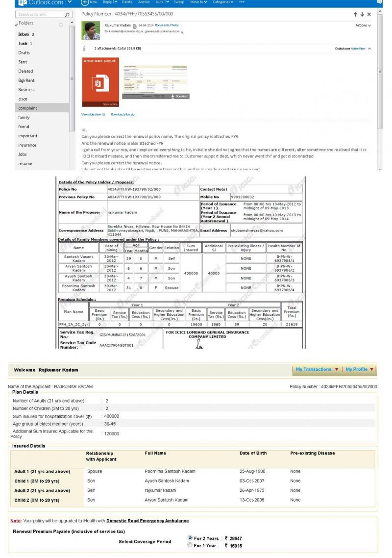Viewport: 392px width, 558px height.
Task: Click the message pane scrollbar
Action: point(380,71)
